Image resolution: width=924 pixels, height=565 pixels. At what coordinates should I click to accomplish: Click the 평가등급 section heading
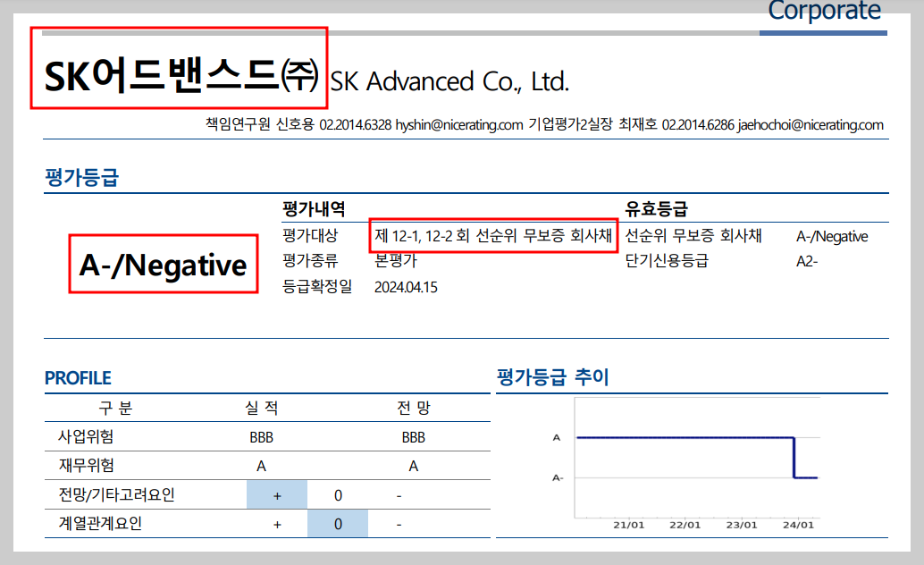click(x=82, y=177)
